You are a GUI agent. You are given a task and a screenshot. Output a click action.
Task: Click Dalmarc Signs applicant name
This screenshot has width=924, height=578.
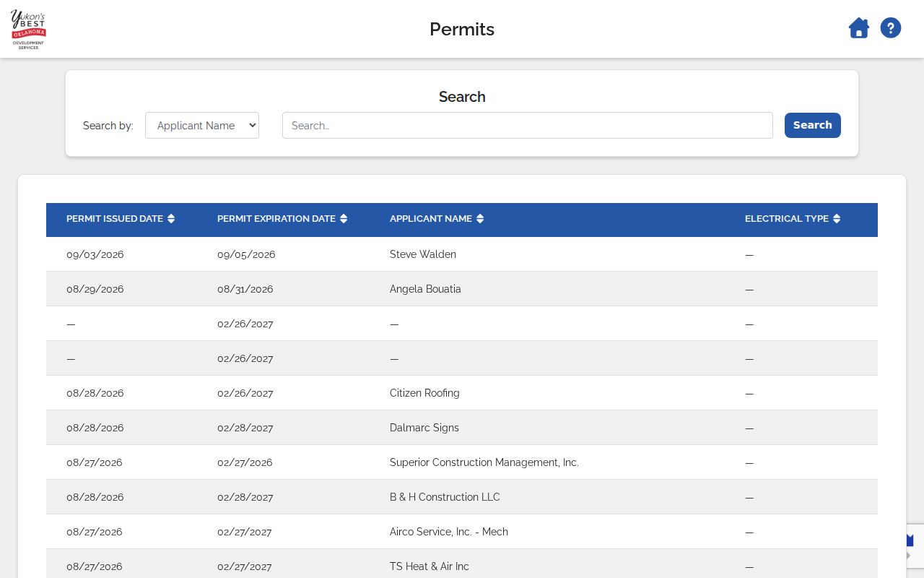(x=424, y=428)
